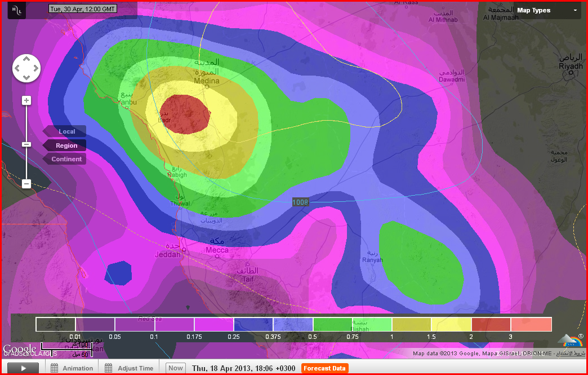
Task: Click the Red Sea label
Action: pos(150,319)
